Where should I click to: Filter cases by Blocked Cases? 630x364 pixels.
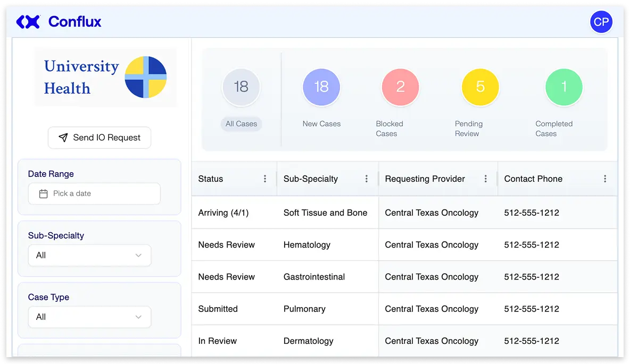coord(400,87)
